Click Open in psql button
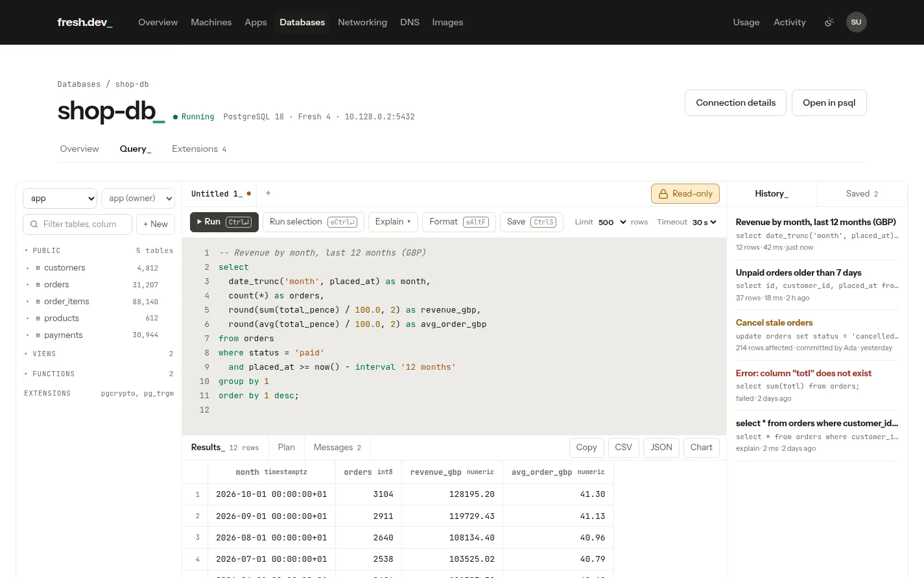 pyautogui.click(x=829, y=102)
